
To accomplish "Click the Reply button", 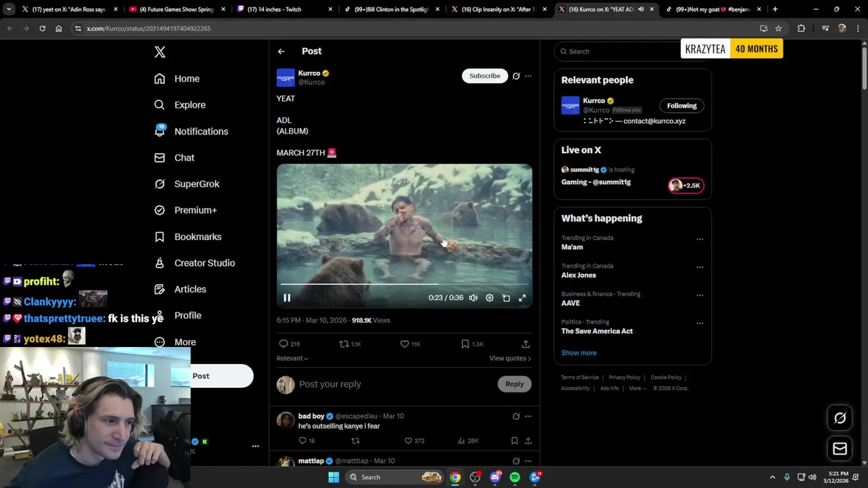I will click(515, 384).
